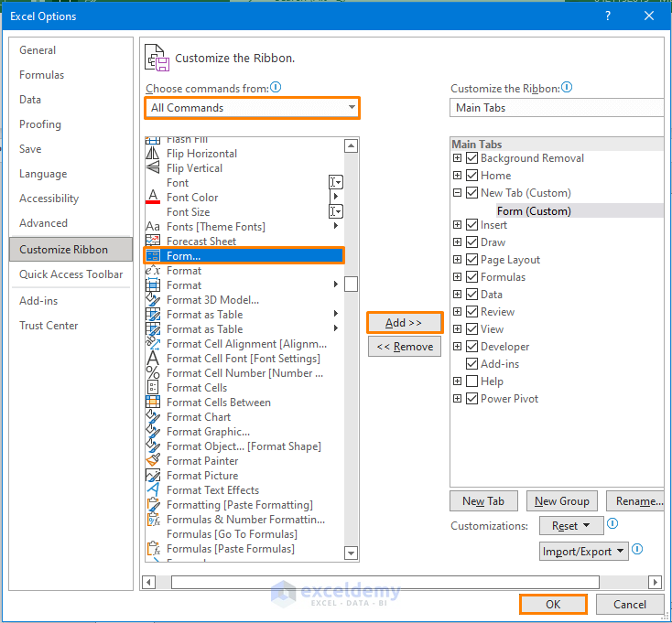Viewport: 672px width, 623px height.
Task: Expand the Formulas tab tree node
Action: pos(457,276)
